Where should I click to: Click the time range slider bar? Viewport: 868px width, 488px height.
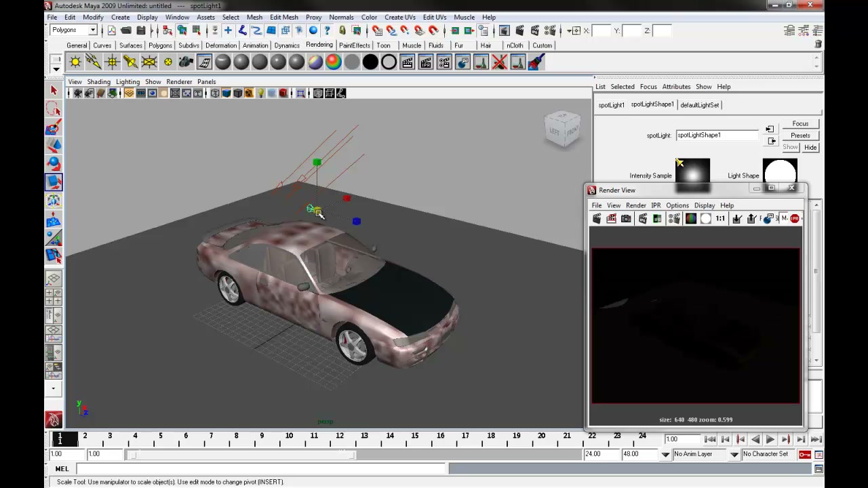click(242, 454)
